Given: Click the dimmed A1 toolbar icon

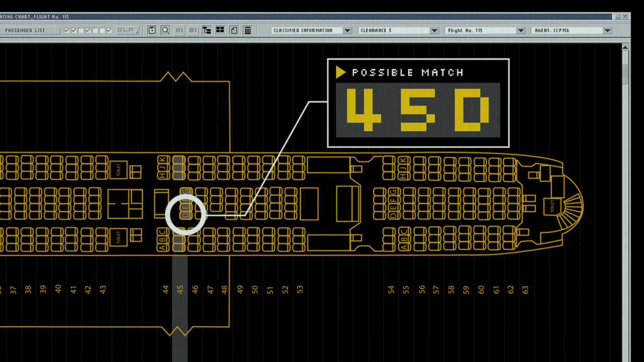Looking at the screenshot, I should [x=179, y=30].
